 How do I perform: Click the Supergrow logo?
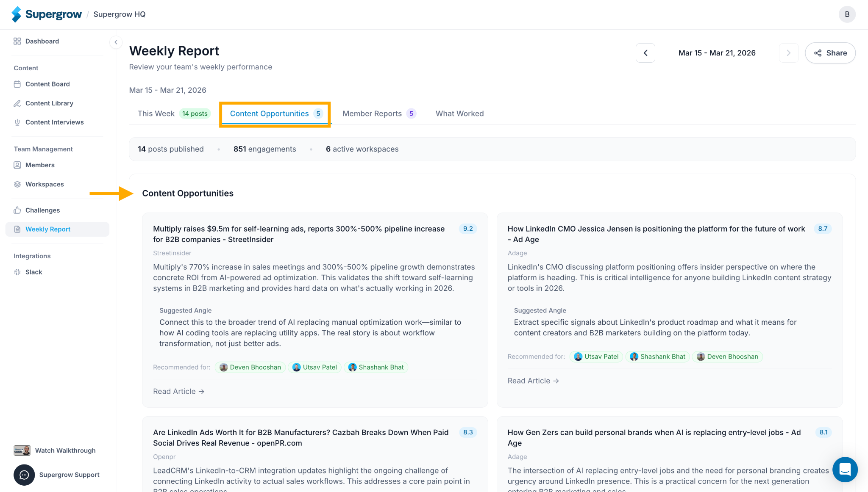(x=46, y=14)
